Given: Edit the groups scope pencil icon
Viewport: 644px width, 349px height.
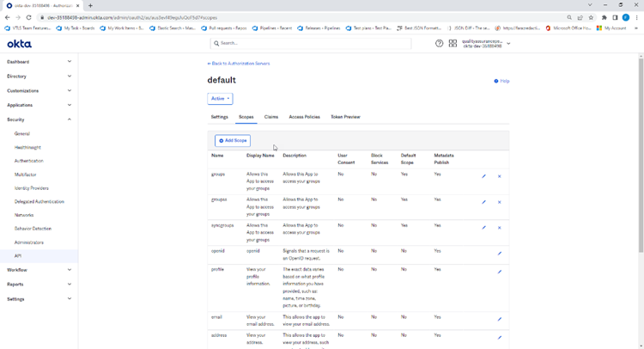Looking at the screenshot, I should pos(483,176).
